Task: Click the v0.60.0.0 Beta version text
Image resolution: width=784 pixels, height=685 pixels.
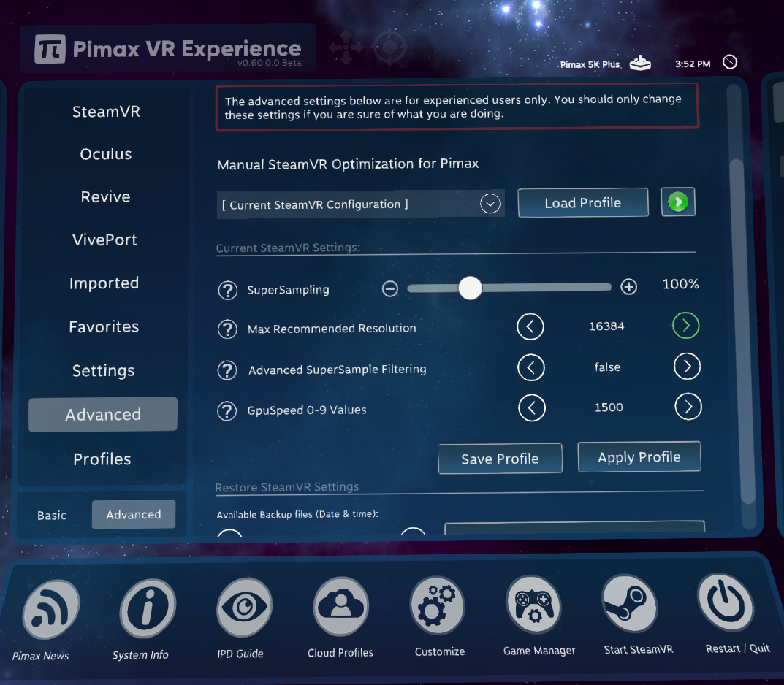Action: 270,63
